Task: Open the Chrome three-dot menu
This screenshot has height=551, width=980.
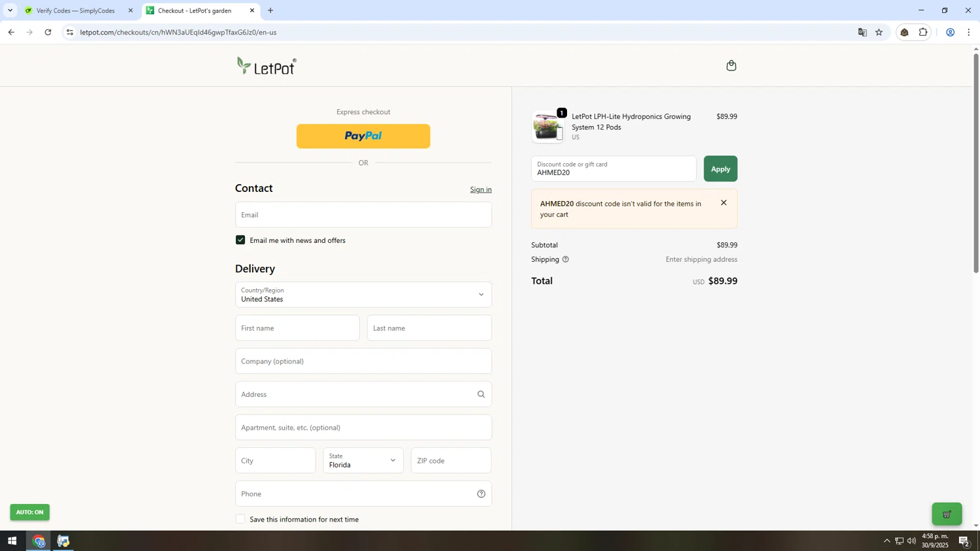Action: pos(969,32)
